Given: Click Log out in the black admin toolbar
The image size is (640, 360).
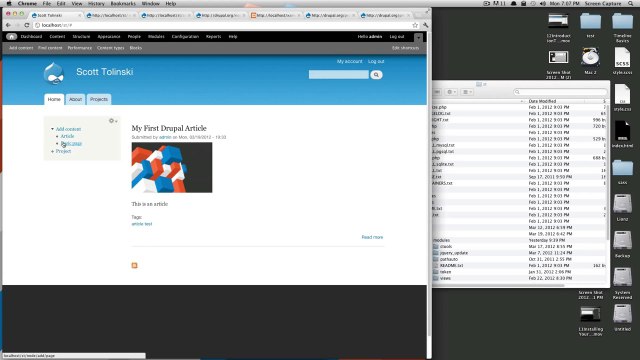Looking at the screenshot, I should [397, 37].
